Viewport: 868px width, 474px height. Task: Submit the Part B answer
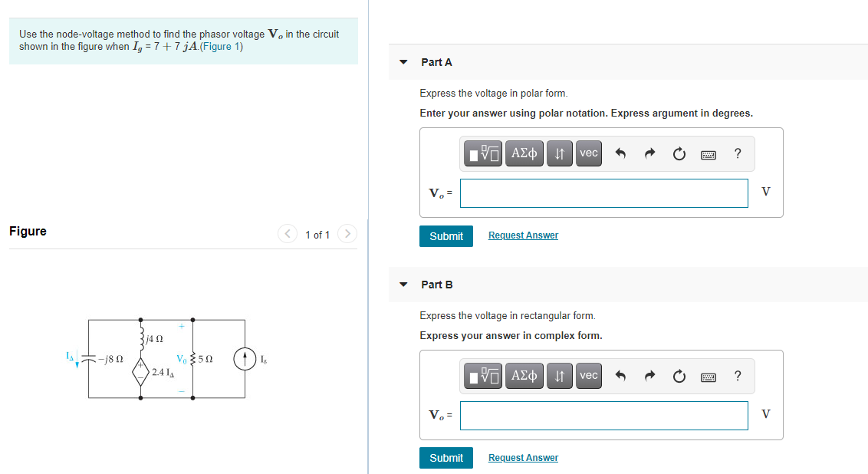[x=446, y=458]
